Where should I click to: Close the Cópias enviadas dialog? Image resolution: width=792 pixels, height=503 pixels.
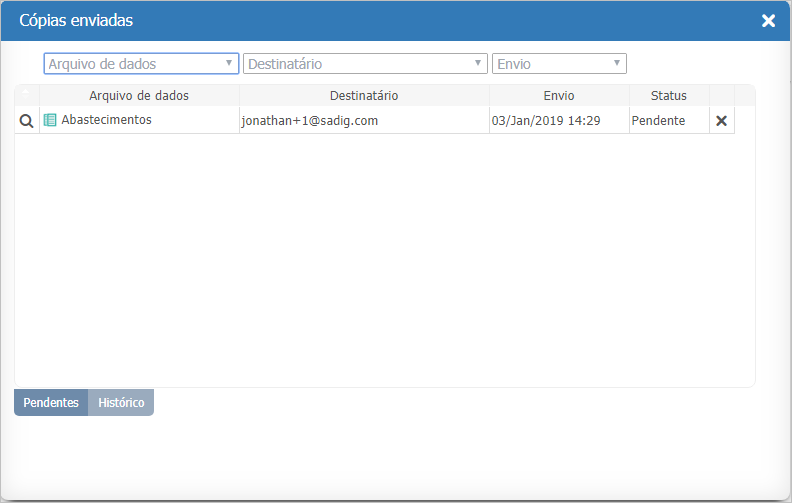768,21
